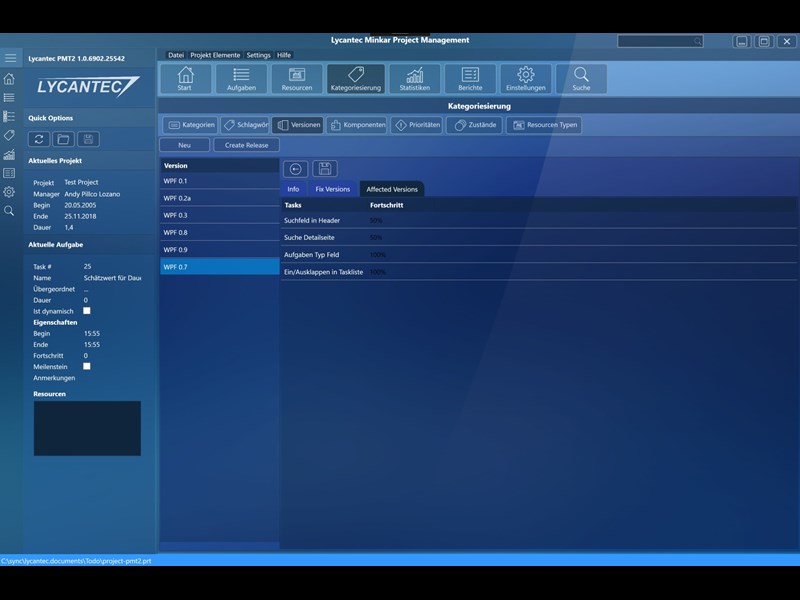Click the plain list icon in the left sidebar
Screen dimensions: 800x600
click(9, 97)
